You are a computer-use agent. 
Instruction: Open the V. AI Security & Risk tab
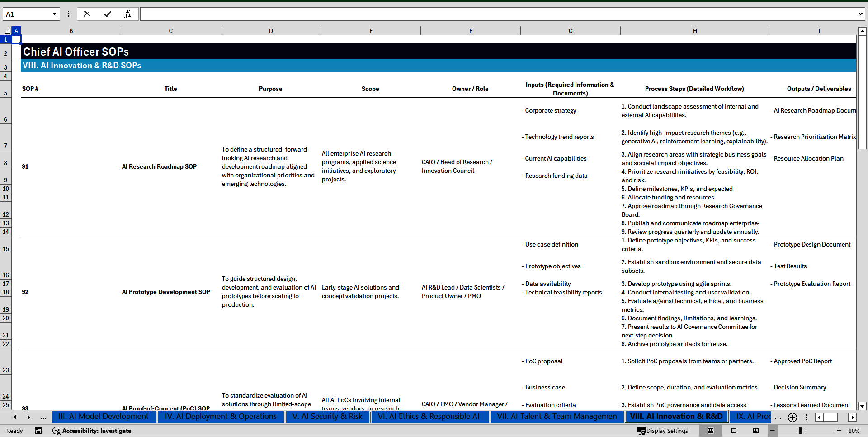(327, 417)
